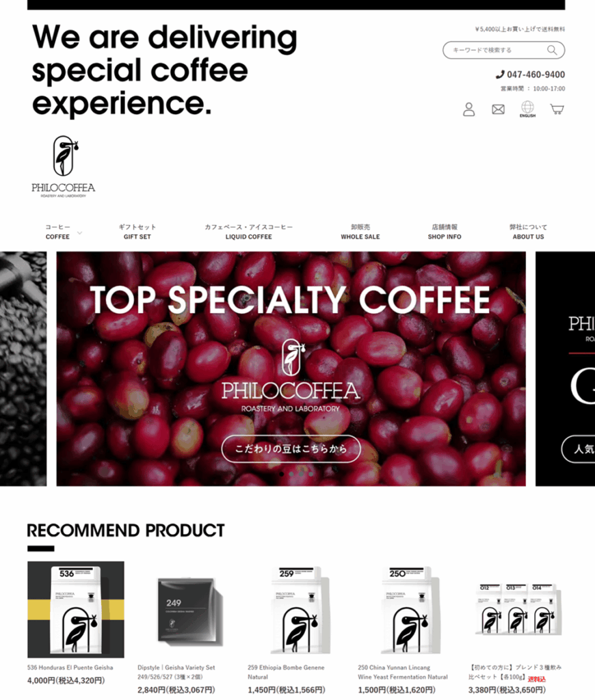Open 259 Ethiopia Bombe Genene Natural link

coord(286,672)
